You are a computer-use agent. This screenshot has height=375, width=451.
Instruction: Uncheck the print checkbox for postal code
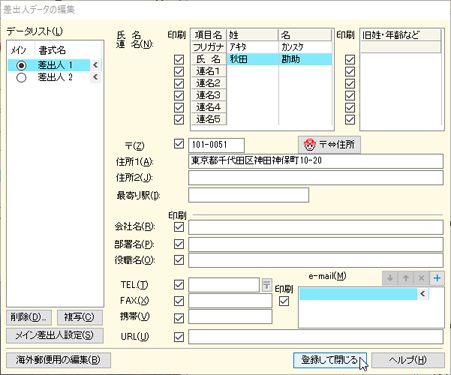coord(179,144)
